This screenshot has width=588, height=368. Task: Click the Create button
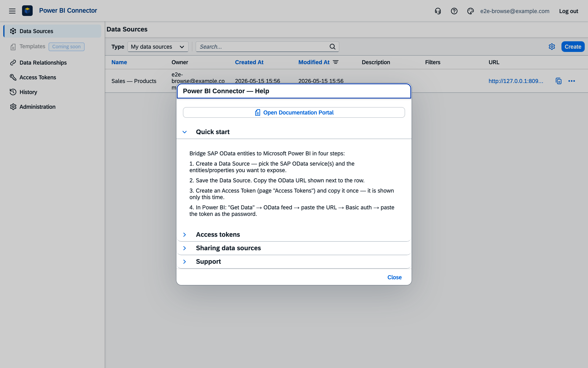click(573, 47)
